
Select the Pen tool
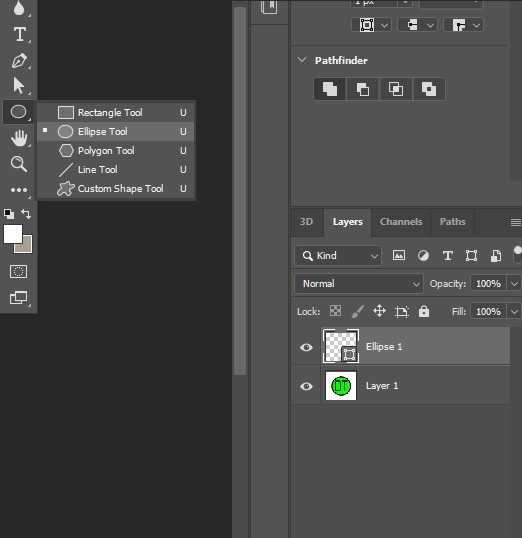pyautogui.click(x=20, y=60)
